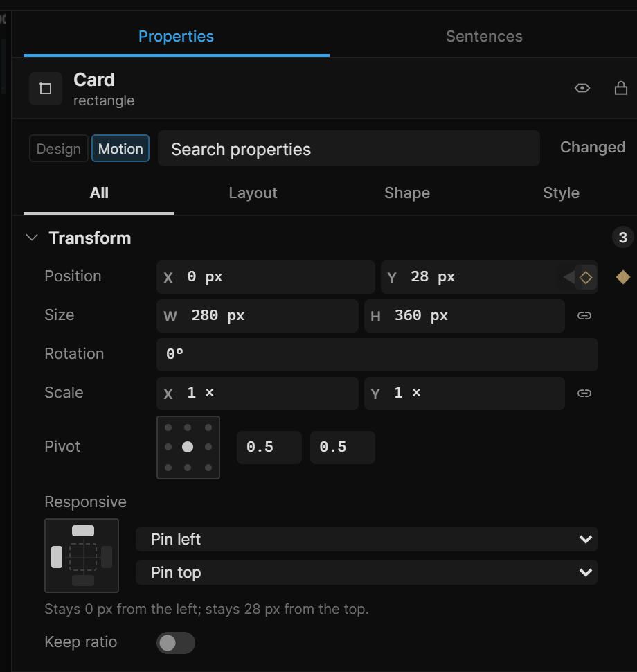Image resolution: width=637 pixels, height=672 pixels.
Task: Switch to the Properties tab
Action: 176,37
